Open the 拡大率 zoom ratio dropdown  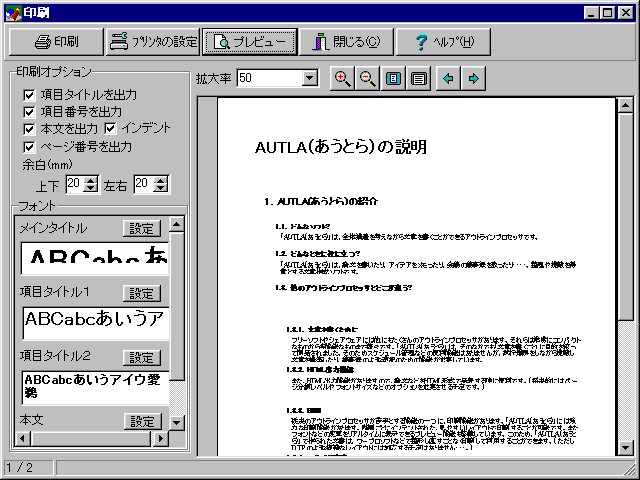click(310, 78)
